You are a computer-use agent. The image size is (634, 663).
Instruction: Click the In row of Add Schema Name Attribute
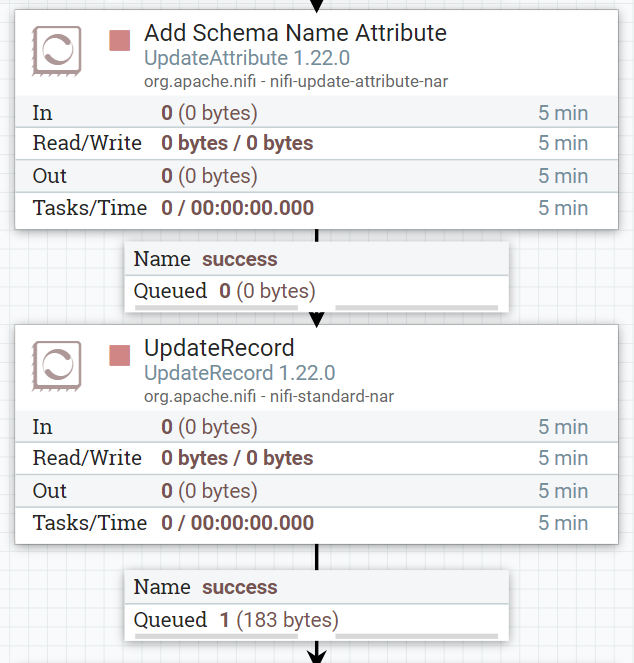pos(316,112)
